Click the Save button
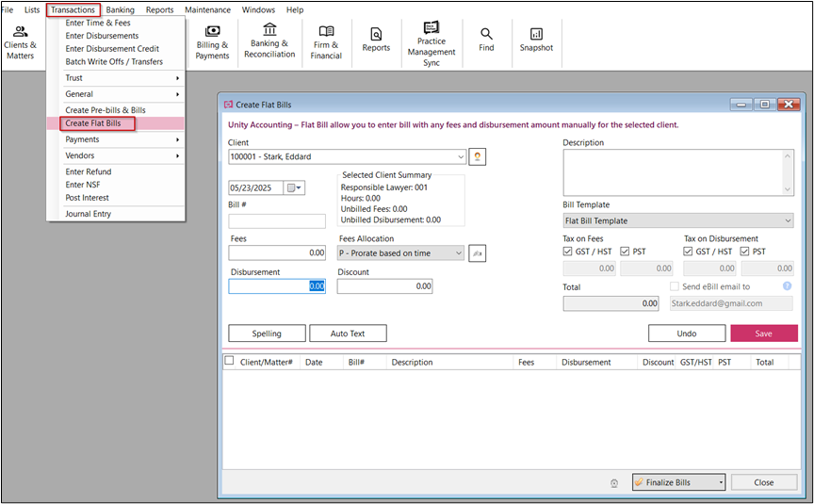814x504 pixels. [x=764, y=333]
